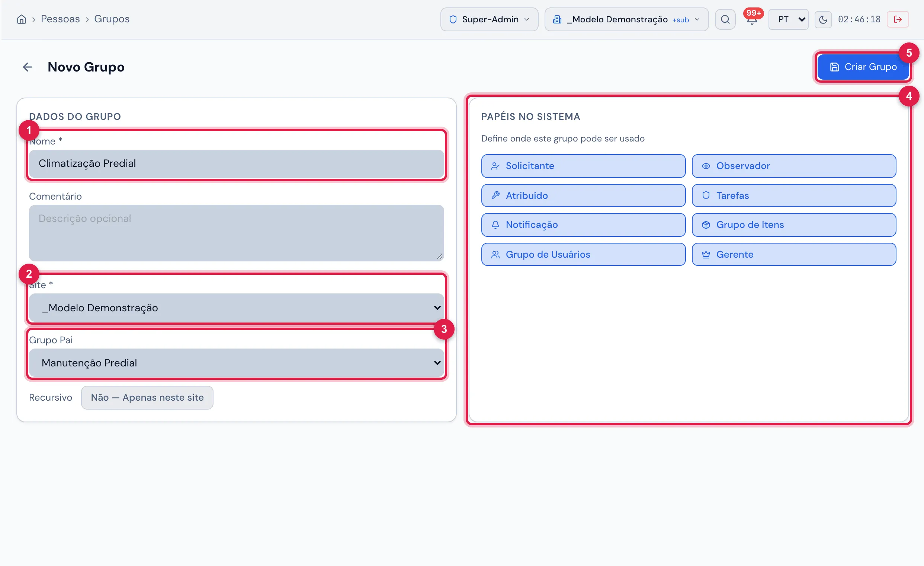The image size is (924, 566).
Task: Click the home icon in breadcrumb
Action: 22,19
